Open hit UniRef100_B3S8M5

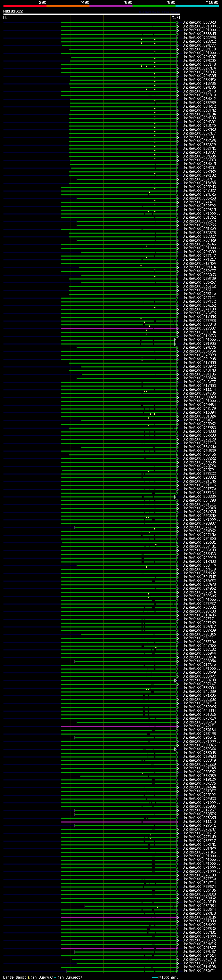[199, 34]
